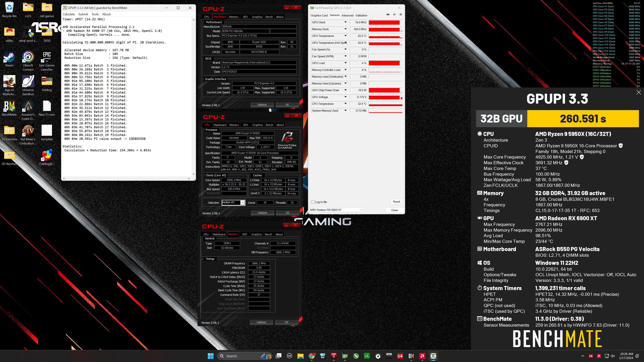Select the Assassin's Creed desktop icon
This screenshot has height=362, width=644.
[x=28, y=110]
